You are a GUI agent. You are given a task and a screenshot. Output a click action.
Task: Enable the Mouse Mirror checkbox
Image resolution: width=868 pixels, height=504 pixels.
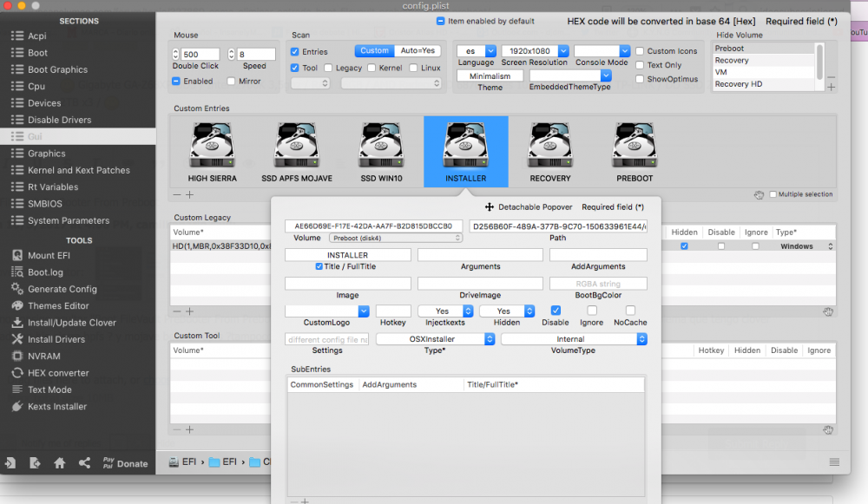pyautogui.click(x=231, y=81)
